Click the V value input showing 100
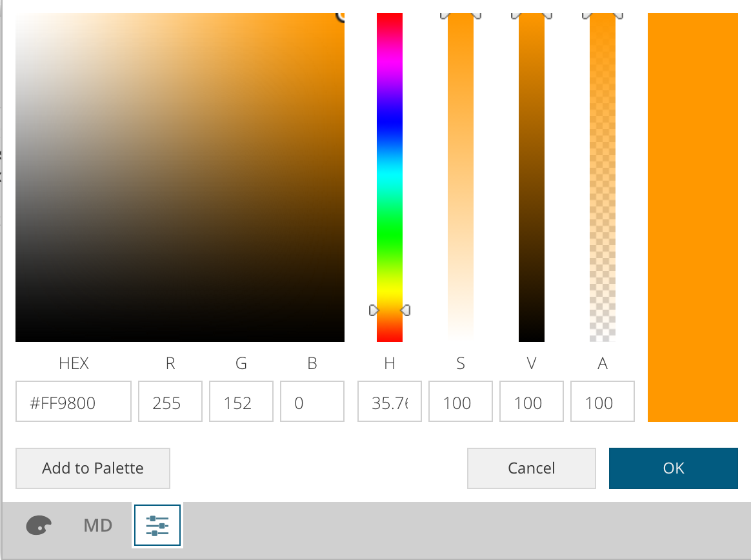This screenshot has width=751, height=560. [531, 401]
